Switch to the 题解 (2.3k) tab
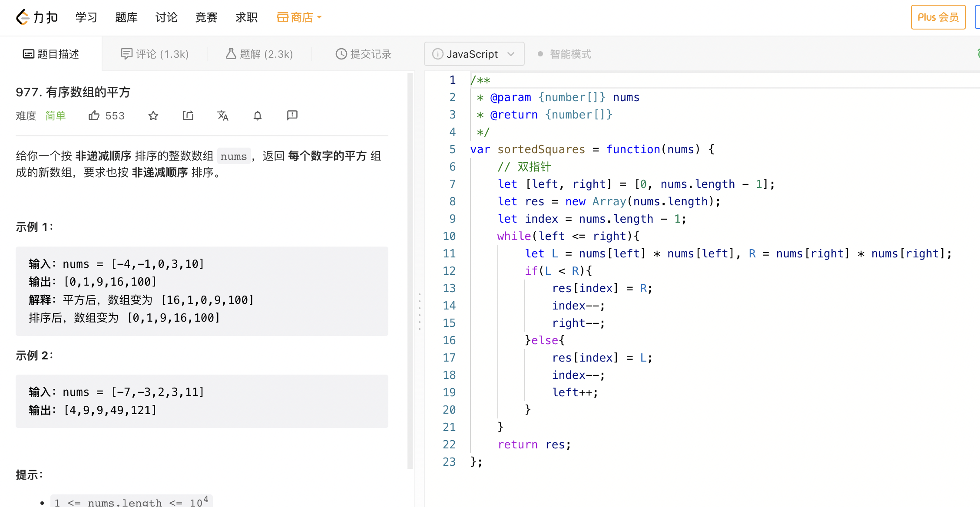 259,54
